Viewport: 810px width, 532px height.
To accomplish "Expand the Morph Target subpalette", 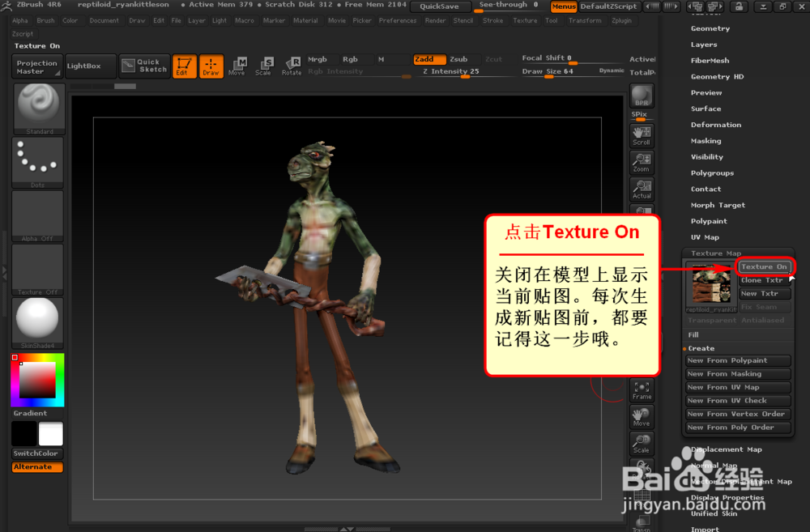I will click(718, 205).
